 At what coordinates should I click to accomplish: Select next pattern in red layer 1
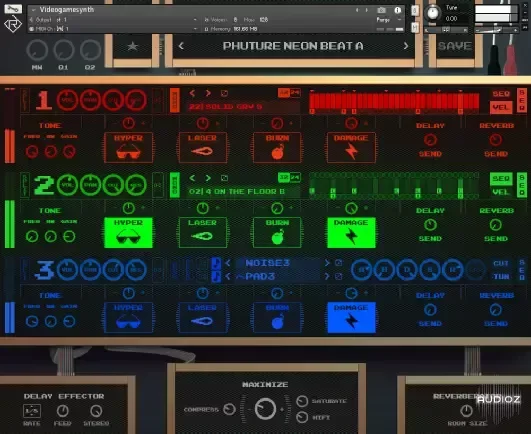(x=208, y=93)
